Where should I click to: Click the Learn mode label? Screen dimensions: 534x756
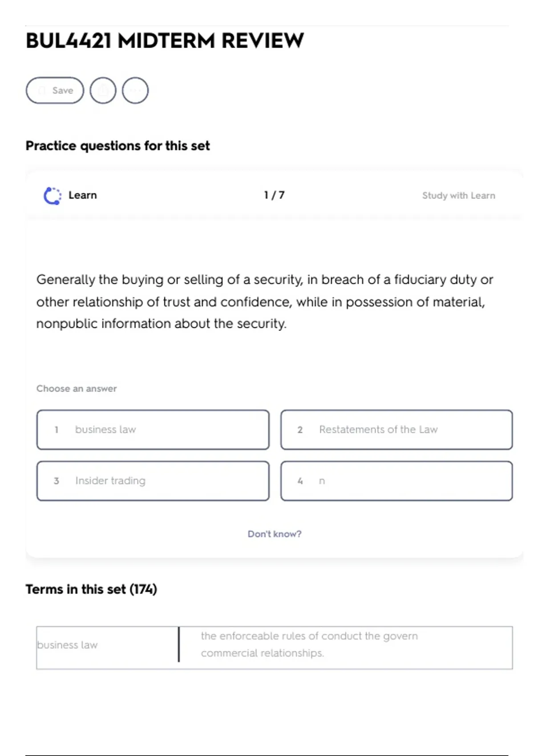point(82,195)
